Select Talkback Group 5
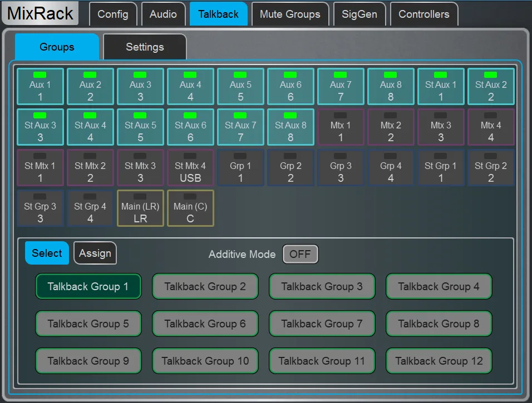Viewport: 532px width, 403px height. click(x=88, y=324)
